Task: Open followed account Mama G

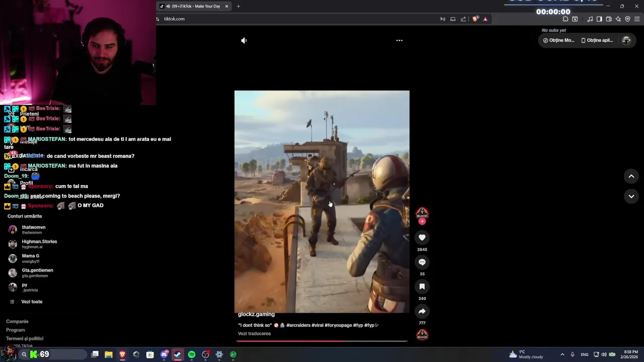Action: (30, 258)
